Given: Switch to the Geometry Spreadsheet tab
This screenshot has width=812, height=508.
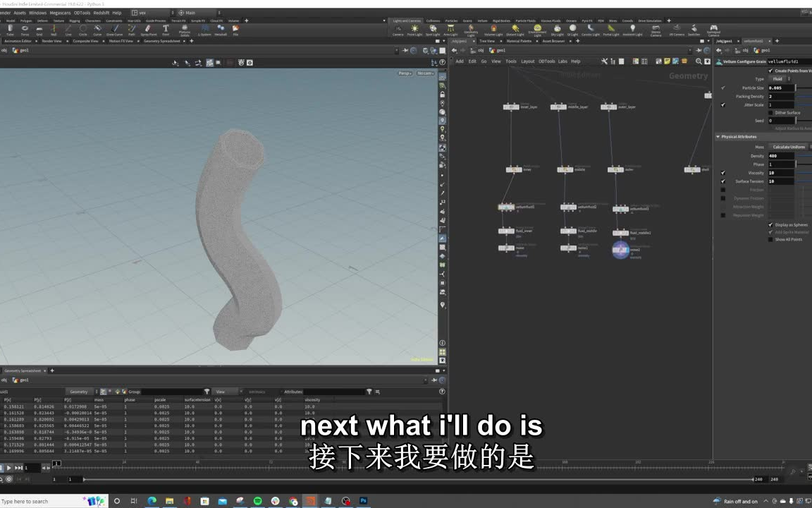Looking at the screenshot, I should tap(23, 370).
